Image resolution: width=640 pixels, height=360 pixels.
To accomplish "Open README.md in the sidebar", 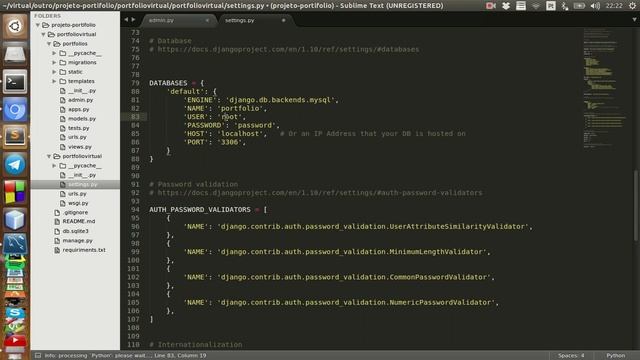I will pos(78,221).
